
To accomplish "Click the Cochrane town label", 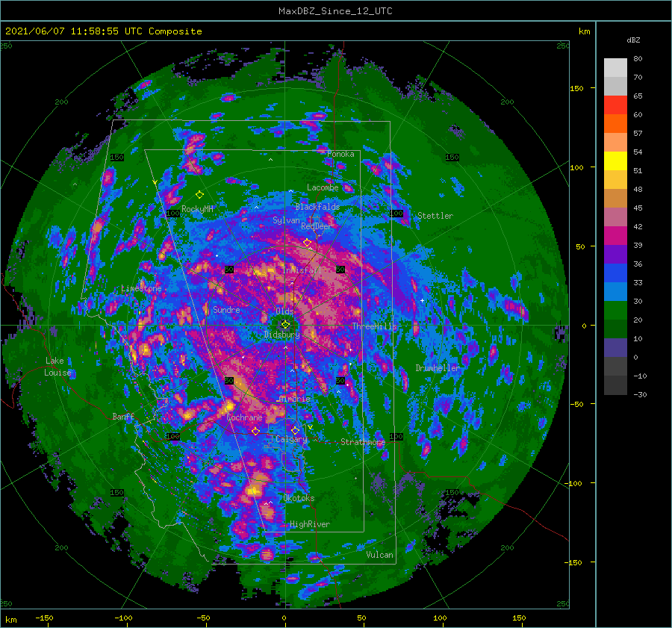I will tap(244, 417).
